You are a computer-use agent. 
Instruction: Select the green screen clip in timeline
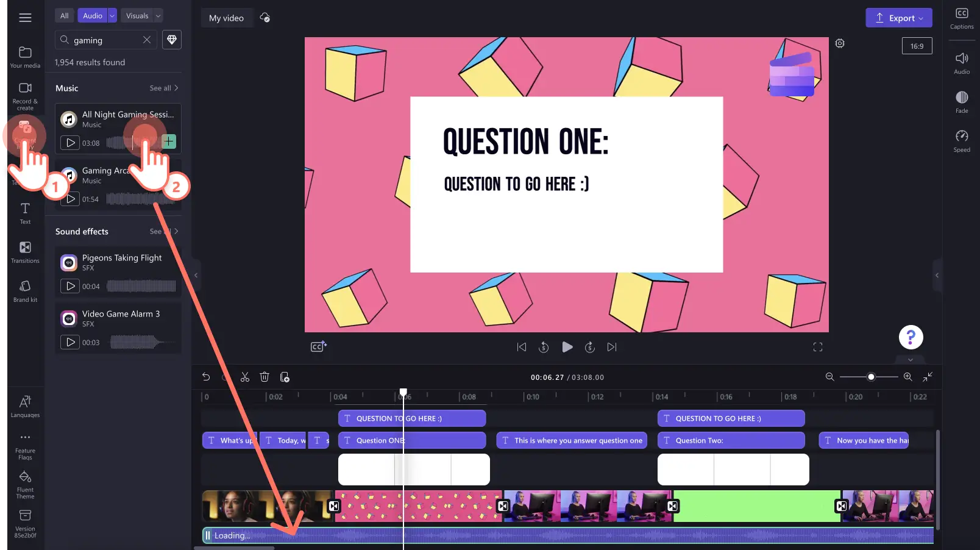(756, 506)
